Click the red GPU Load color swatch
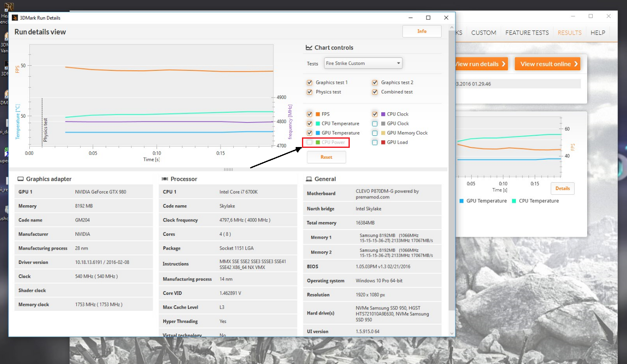 [383, 142]
